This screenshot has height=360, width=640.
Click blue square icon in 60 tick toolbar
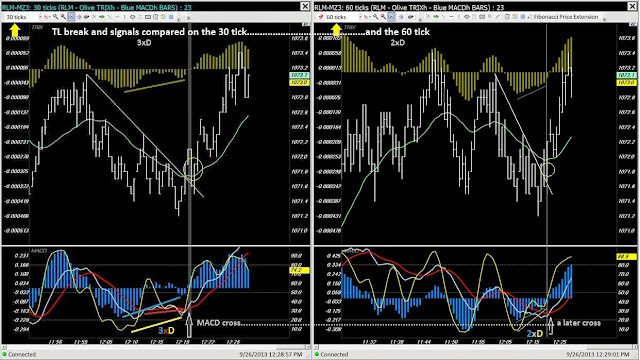click(522, 17)
